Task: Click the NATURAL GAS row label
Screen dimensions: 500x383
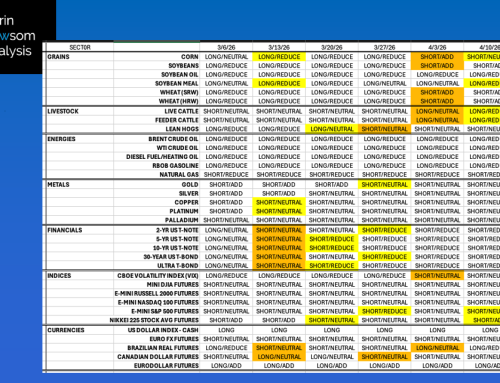Action: (179, 175)
